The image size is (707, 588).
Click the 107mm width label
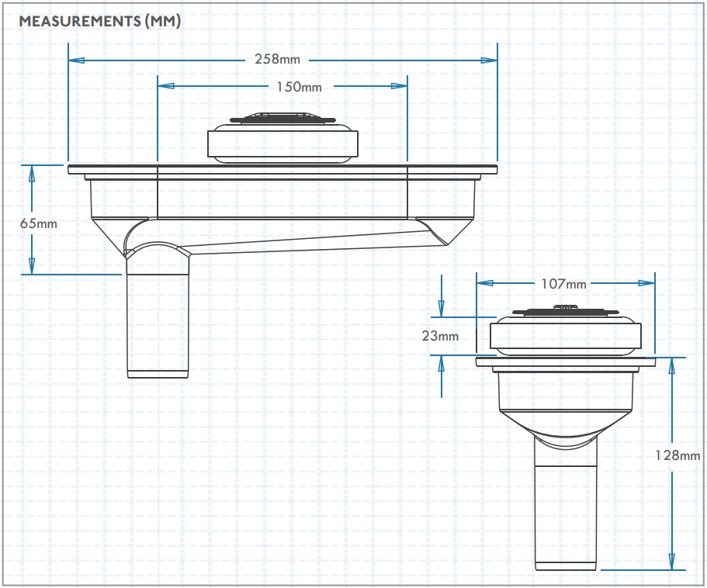point(563,284)
